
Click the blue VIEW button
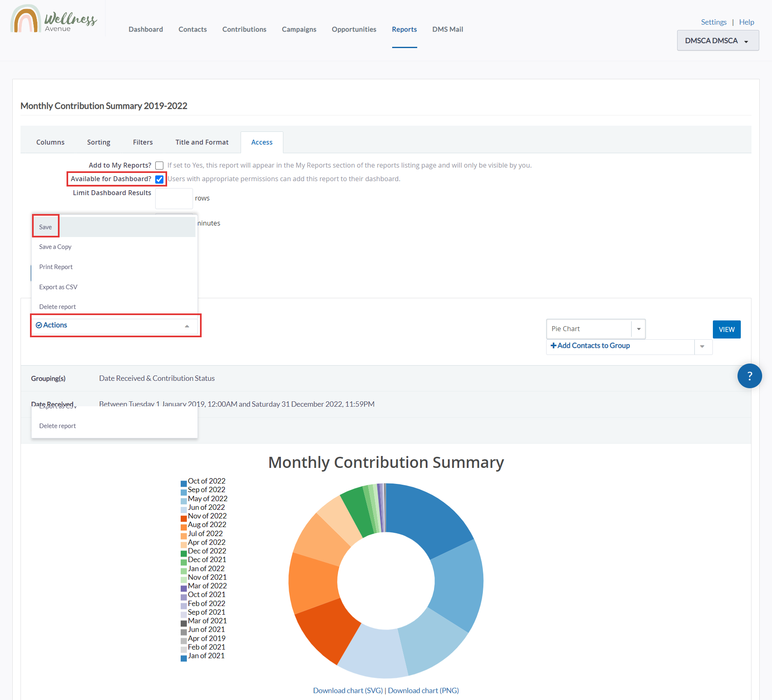(726, 329)
